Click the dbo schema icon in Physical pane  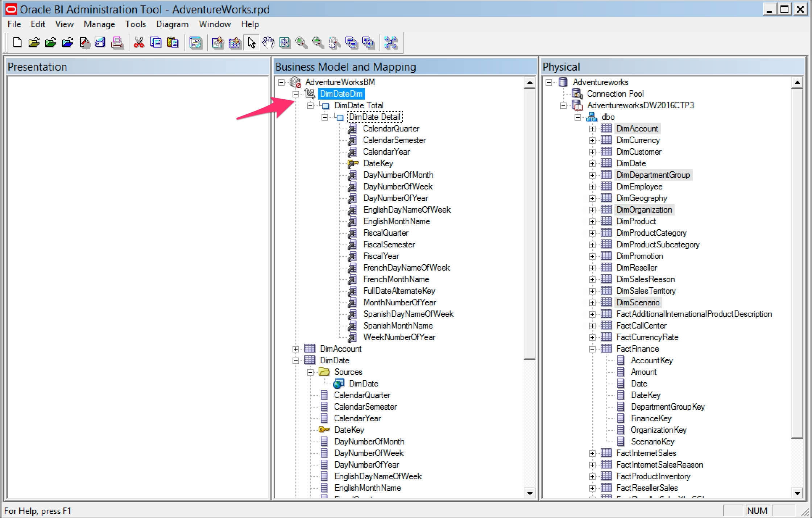tap(592, 117)
